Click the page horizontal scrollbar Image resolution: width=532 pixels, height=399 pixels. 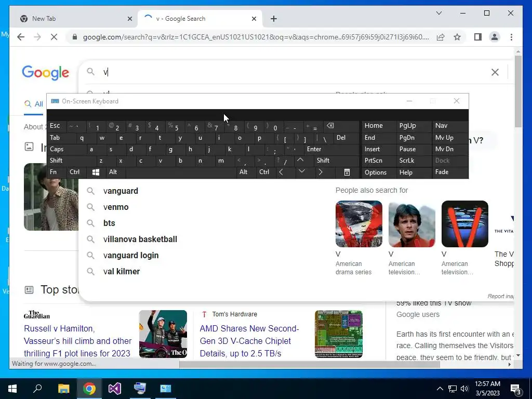tap(310, 364)
